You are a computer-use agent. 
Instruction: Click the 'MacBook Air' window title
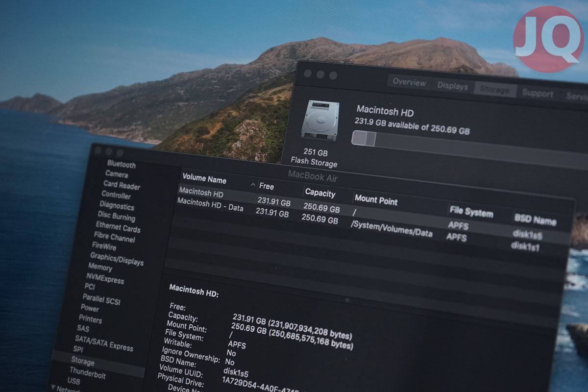tap(313, 176)
